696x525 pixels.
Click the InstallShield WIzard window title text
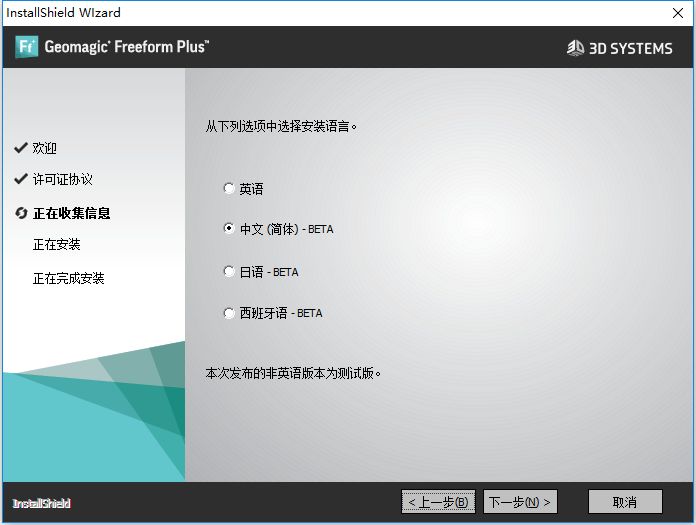coord(63,12)
